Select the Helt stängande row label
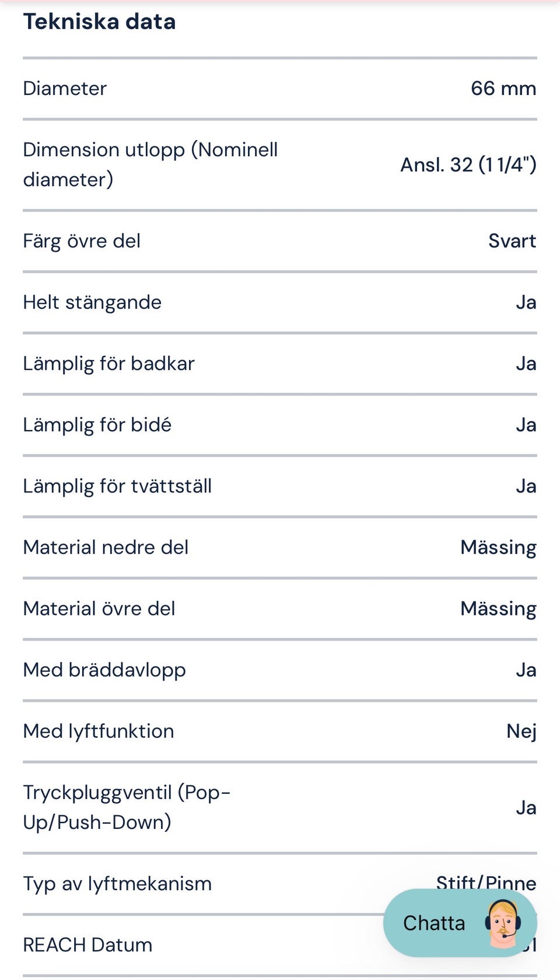 coord(92,302)
